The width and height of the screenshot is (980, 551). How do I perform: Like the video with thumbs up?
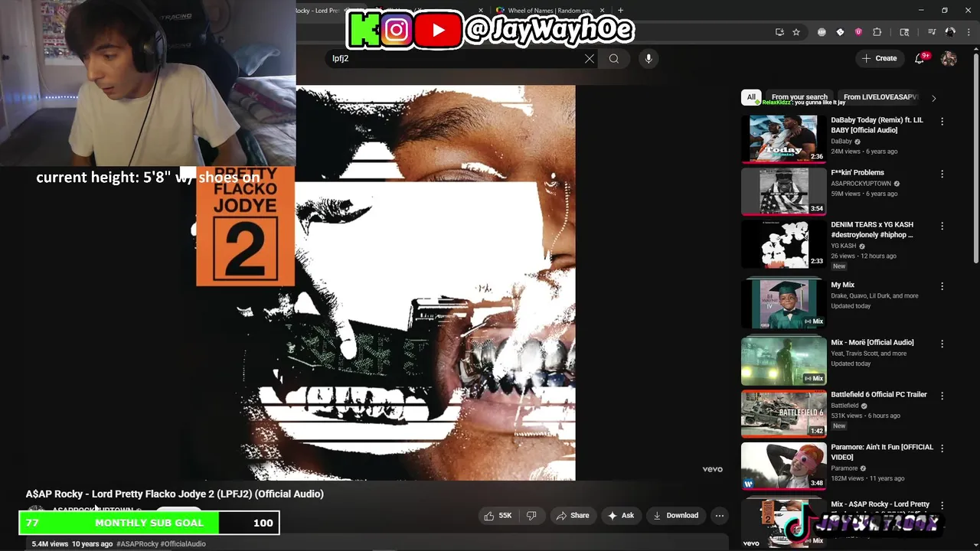click(498, 516)
